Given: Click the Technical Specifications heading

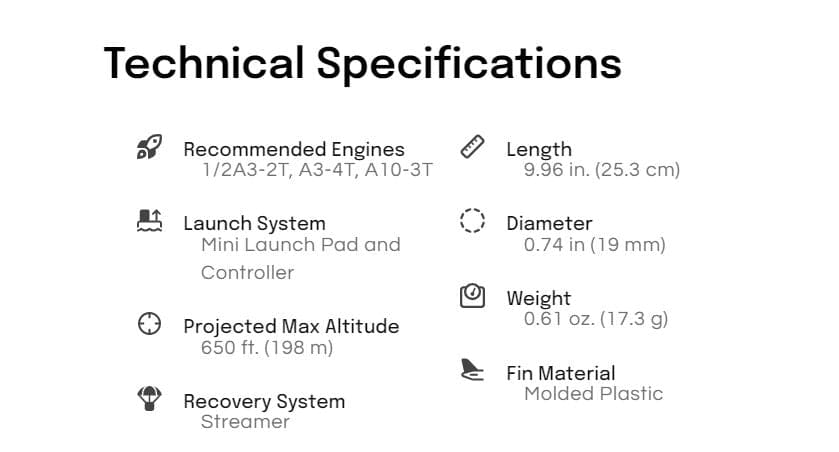Looking at the screenshot, I should click(x=362, y=63).
